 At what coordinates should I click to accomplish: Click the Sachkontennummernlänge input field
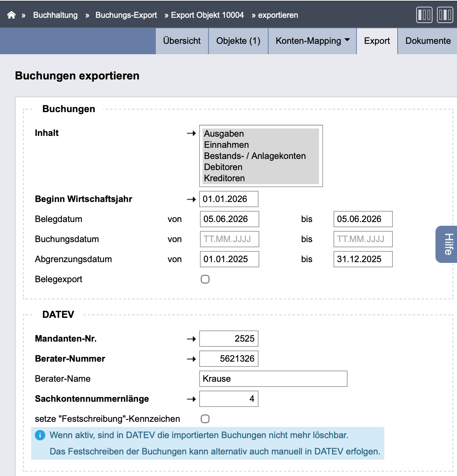click(229, 399)
